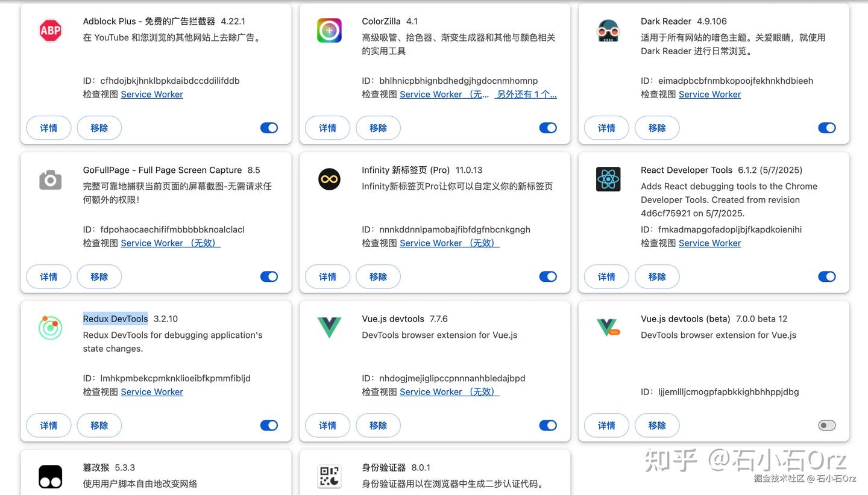Image resolution: width=868 pixels, height=495 pixels.
Task: Open 详情 for ColorZilla
Action: 328,128
